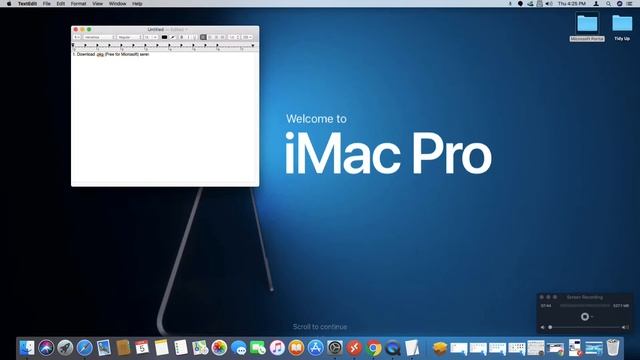Select align left in TextEdit toolbar
The height and width of the screenshot is (360, 640).
click(x=203, y=37)
